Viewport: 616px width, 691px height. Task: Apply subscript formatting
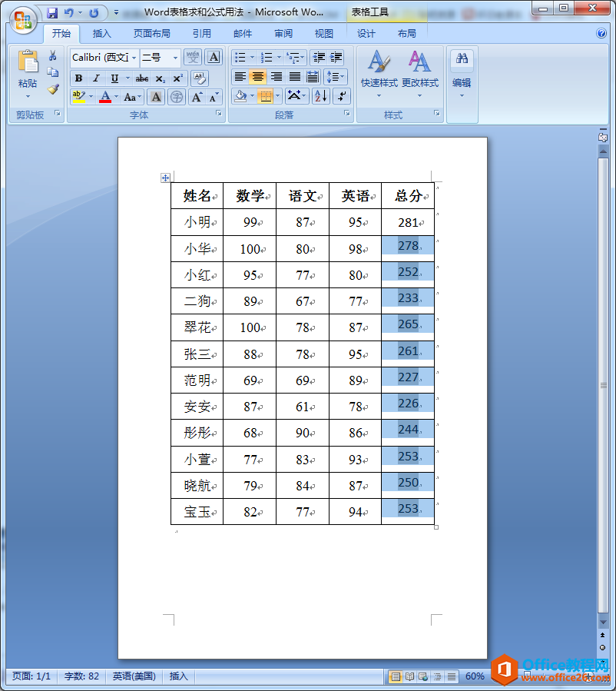tap(161, 78)
